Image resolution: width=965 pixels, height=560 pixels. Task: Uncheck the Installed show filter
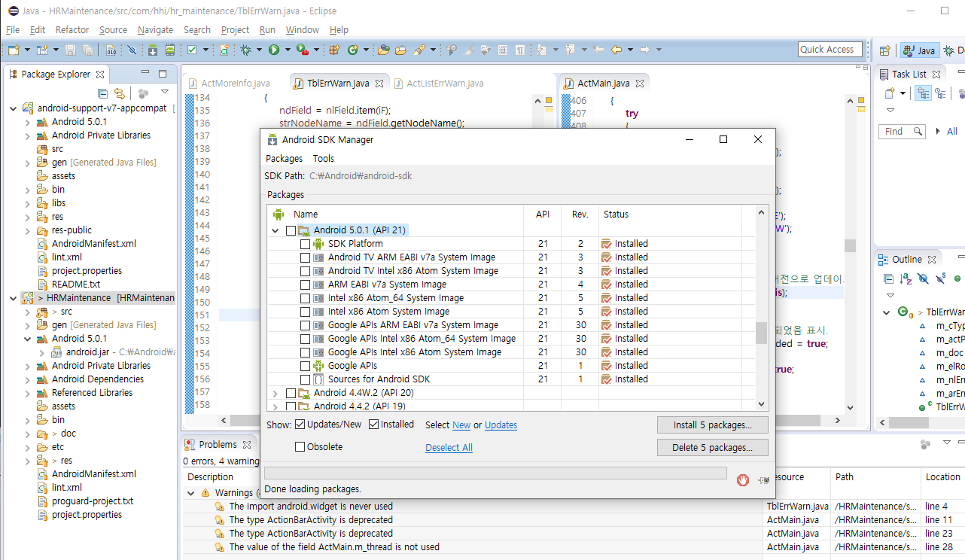(373, 425)
